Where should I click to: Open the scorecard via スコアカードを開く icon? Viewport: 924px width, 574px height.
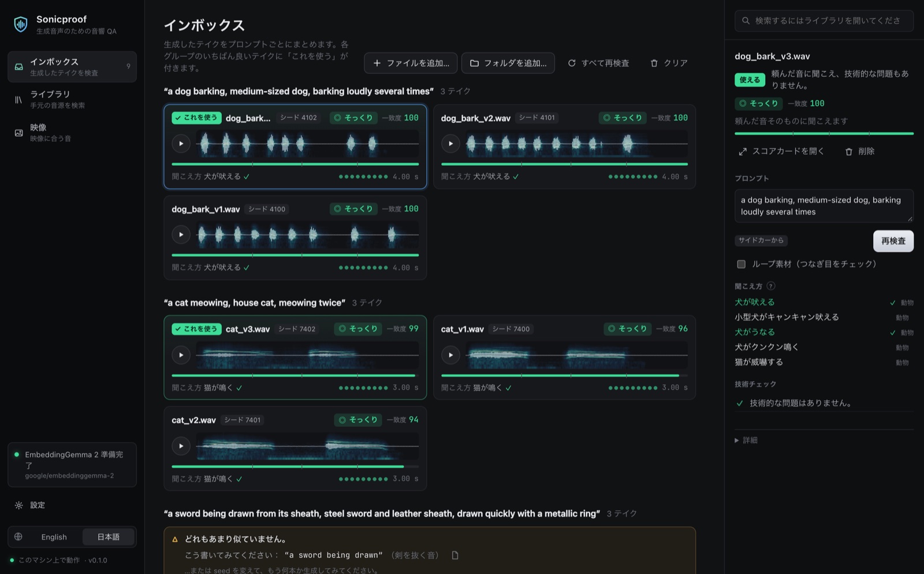743,152
